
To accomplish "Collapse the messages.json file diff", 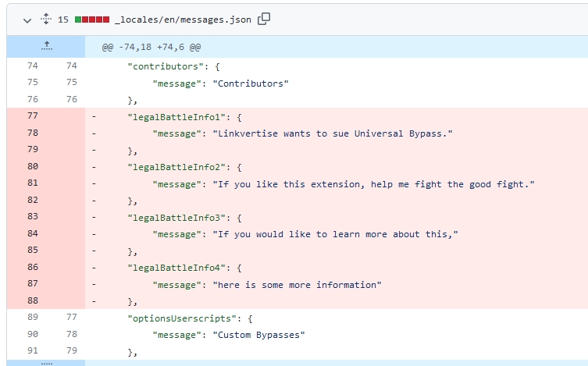I will (28, 19).
